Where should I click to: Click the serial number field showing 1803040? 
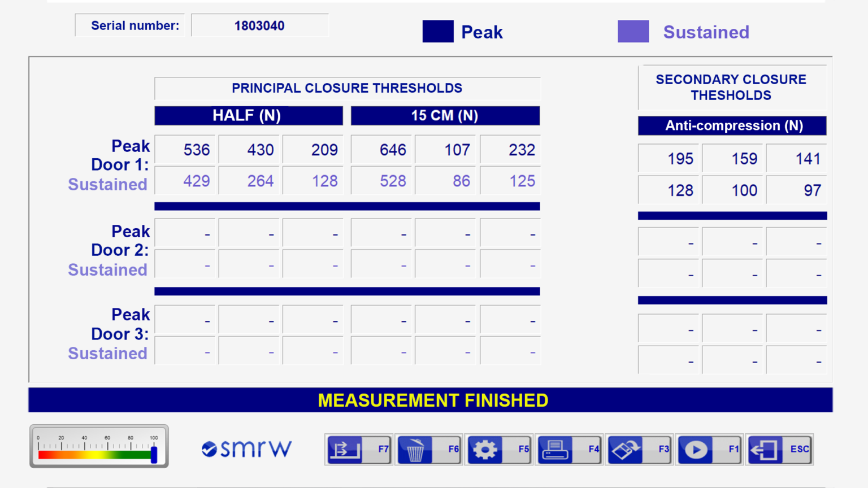click(x=259, y=25)
